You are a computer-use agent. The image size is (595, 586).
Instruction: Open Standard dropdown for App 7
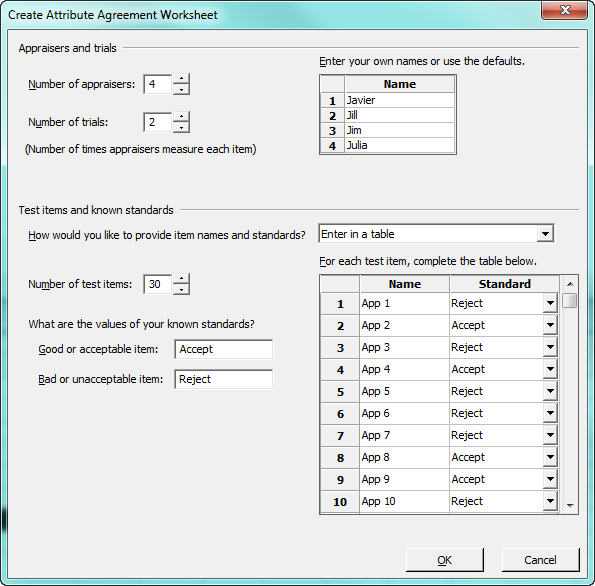(x=550, y=435)
